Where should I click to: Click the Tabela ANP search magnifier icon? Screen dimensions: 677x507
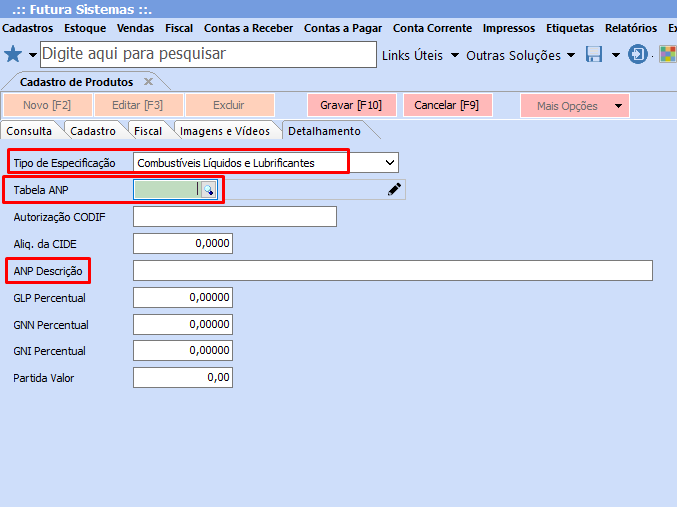coord(209,189)
